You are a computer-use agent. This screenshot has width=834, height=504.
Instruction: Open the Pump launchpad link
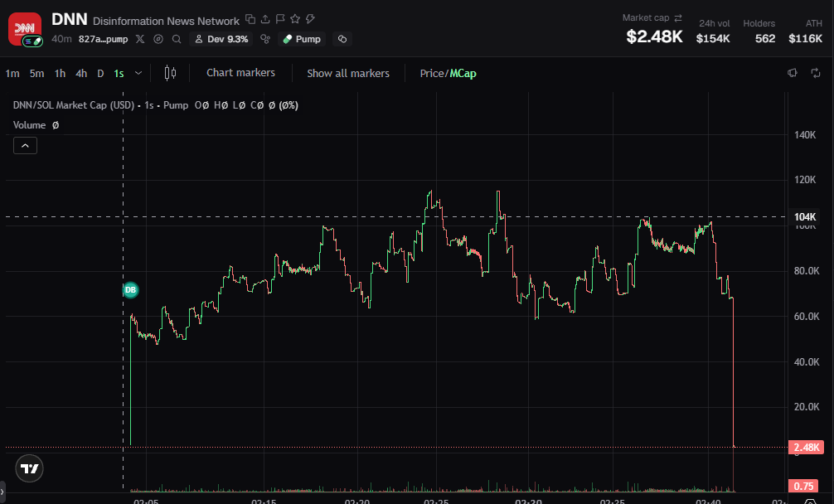(x=302, y=39)
